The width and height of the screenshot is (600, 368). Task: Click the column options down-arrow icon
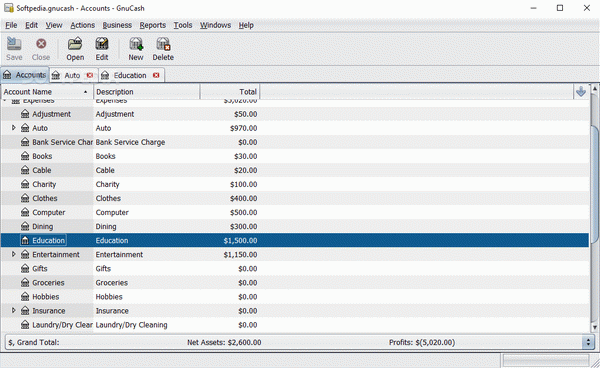coord(581,91)
